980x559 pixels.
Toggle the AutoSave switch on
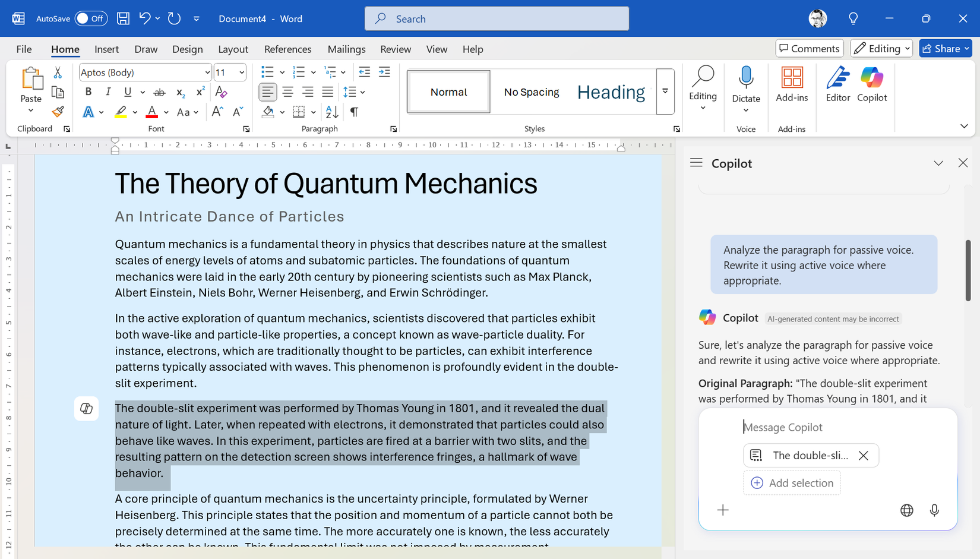[x=90, y=18]
